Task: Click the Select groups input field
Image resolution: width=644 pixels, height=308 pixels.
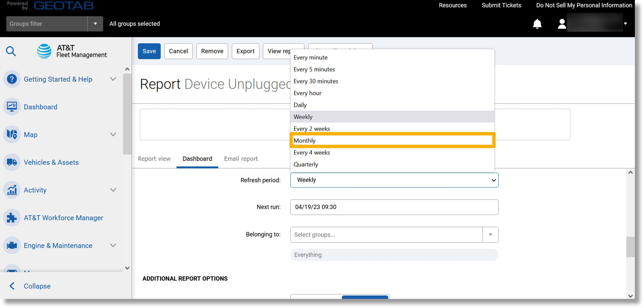Action: 386,235
